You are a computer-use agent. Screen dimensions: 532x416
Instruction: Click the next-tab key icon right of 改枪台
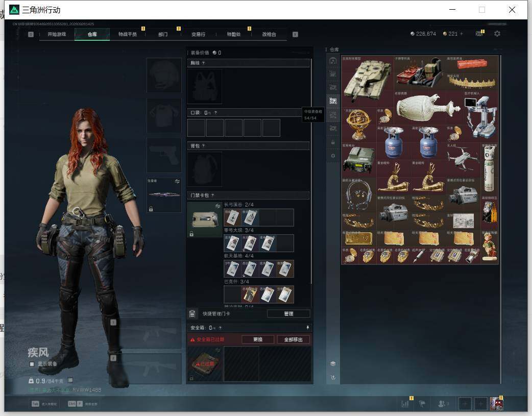point(295,34)
